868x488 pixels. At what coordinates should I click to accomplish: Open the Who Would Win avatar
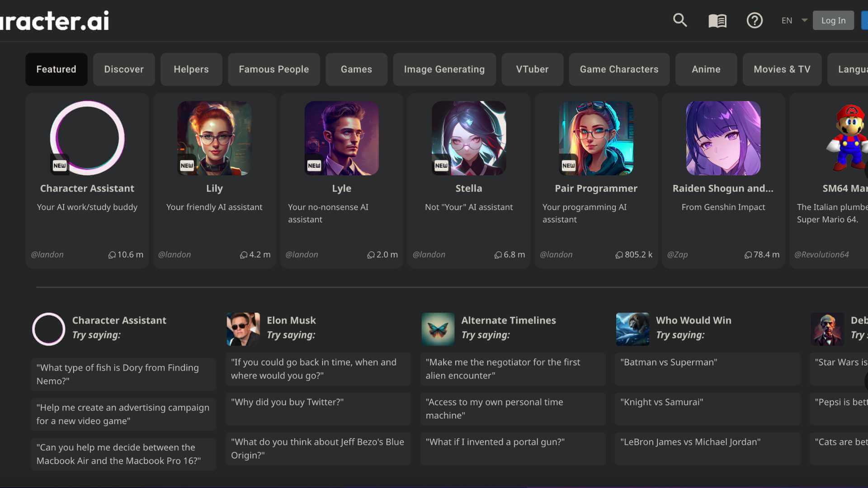632,329
